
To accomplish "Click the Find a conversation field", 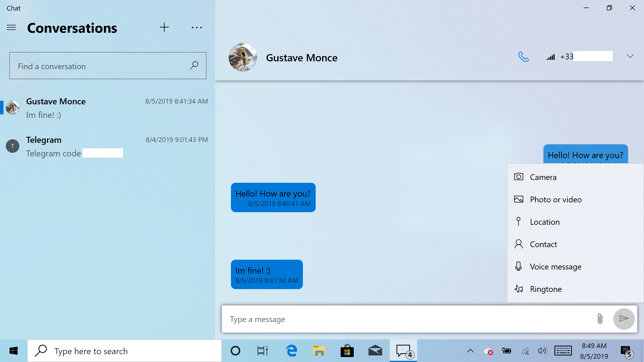I will pos(98,66).
